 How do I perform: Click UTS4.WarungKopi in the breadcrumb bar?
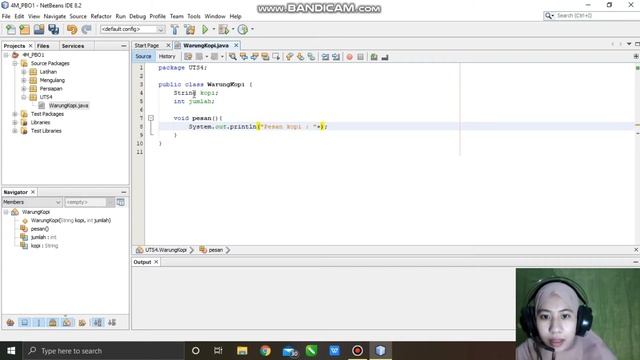point(166,250)
